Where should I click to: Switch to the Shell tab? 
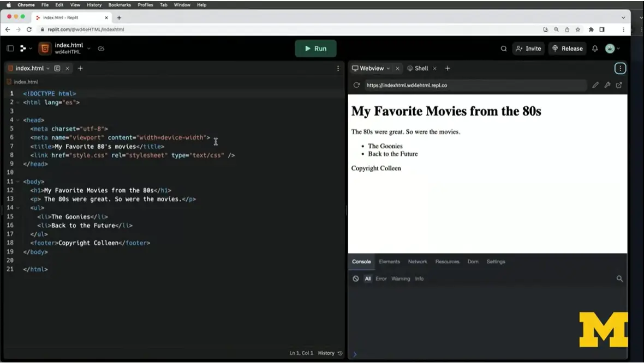click(418, 69)
